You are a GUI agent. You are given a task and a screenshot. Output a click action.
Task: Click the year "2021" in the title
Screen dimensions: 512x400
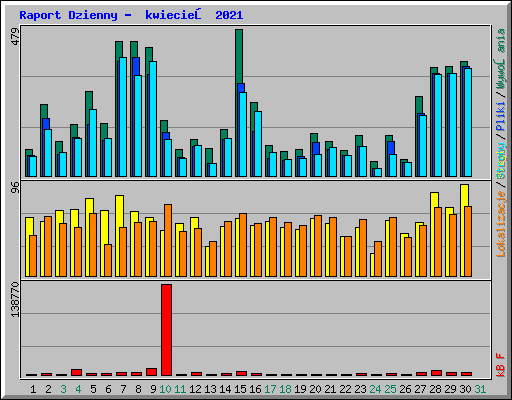pos(229,15)
